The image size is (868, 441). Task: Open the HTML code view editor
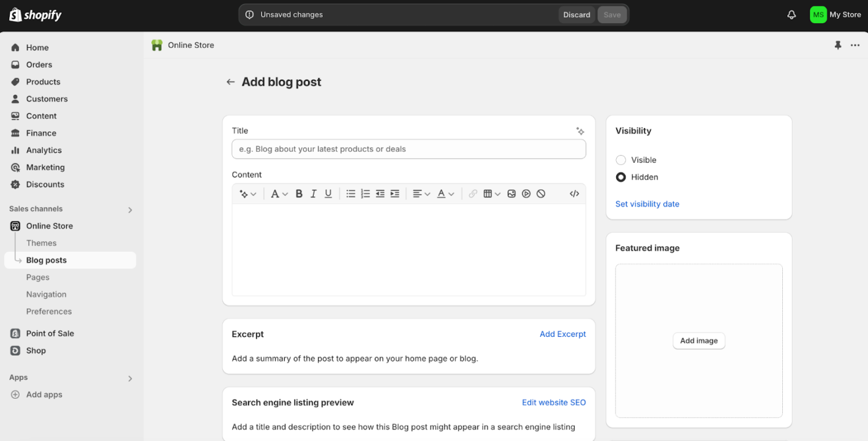pyautogui.click(x=574, y=193)
